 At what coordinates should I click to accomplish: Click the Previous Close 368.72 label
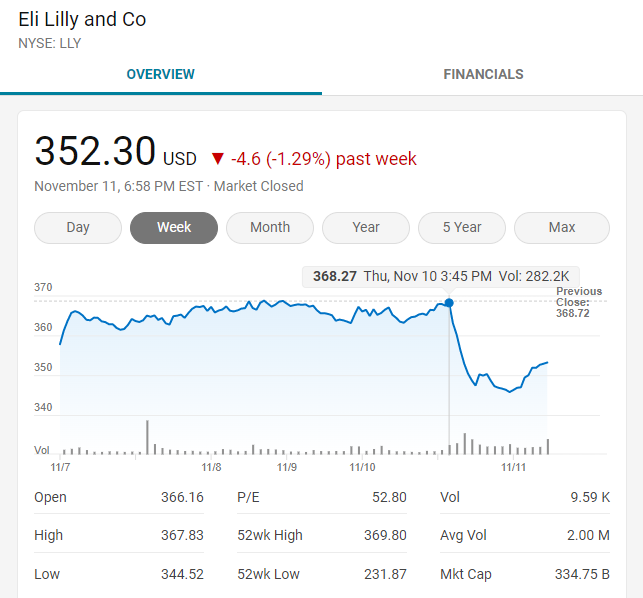[579, 302]
